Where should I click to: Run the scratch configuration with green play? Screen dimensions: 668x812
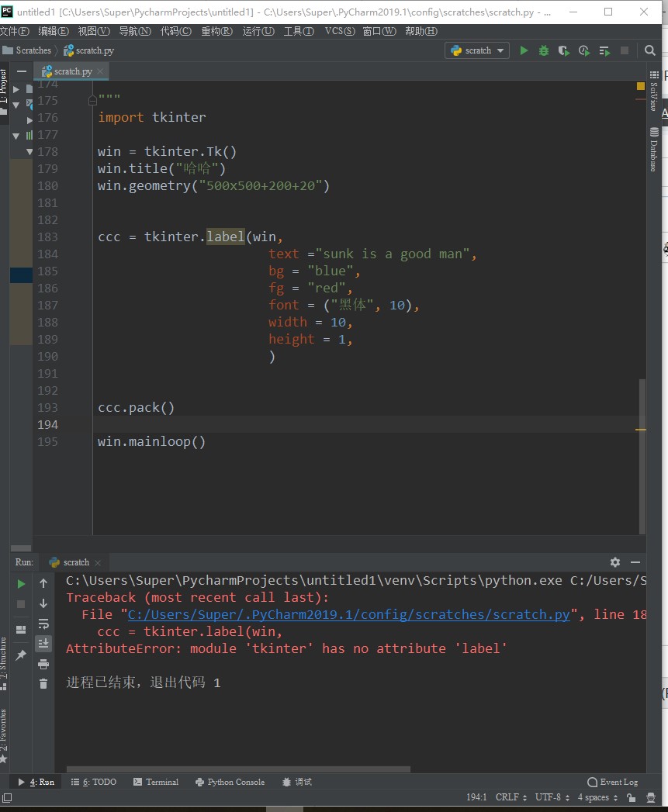[x=524, y=50]
